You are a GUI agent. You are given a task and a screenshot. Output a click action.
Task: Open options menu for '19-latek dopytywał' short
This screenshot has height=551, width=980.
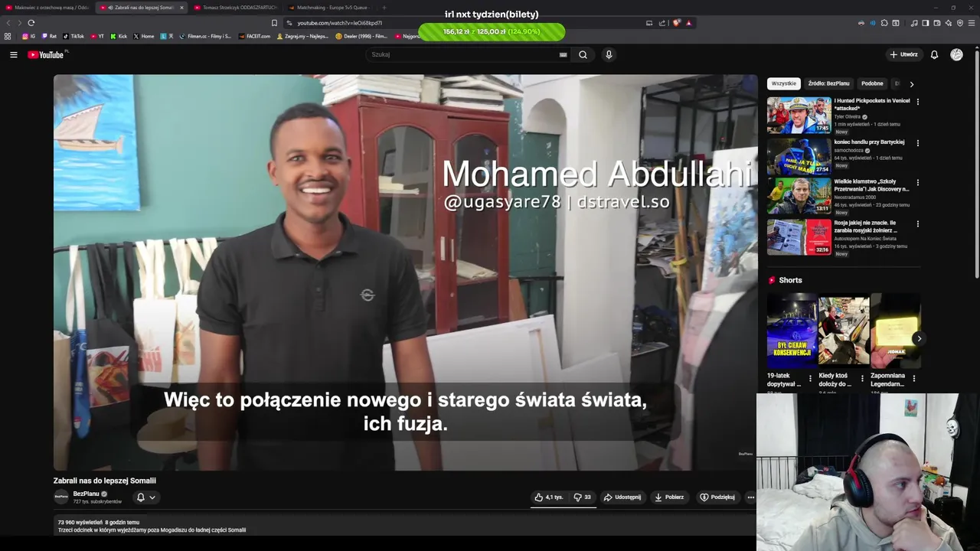click(810, 379)
